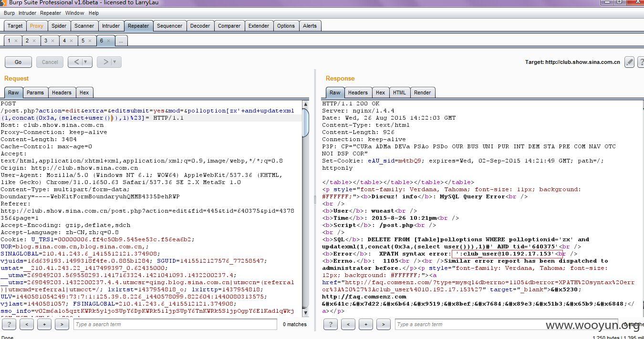The image size is (644, 339).
Task: Show Response Raw view
Action: coord(335,92)
